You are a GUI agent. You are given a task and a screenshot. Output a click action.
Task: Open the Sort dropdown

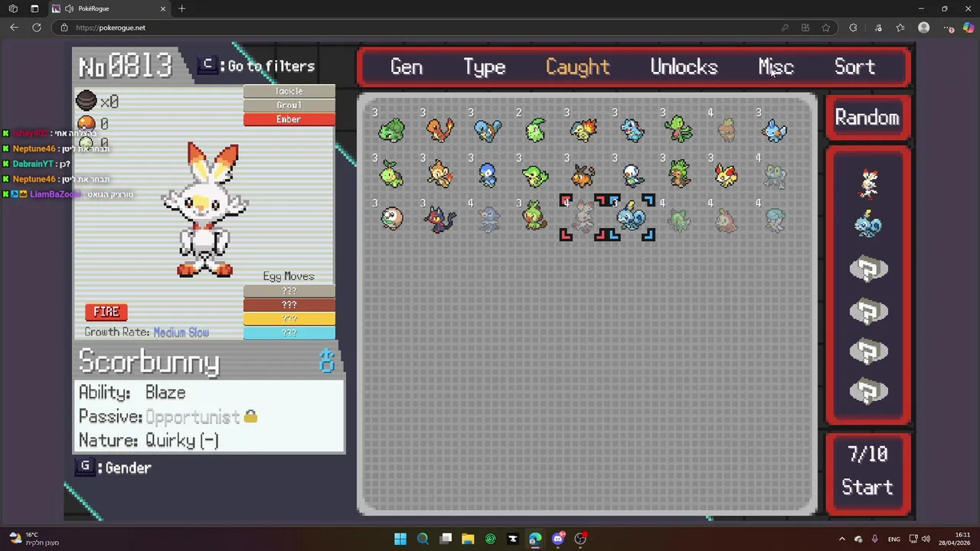click(x=854, y=67)
